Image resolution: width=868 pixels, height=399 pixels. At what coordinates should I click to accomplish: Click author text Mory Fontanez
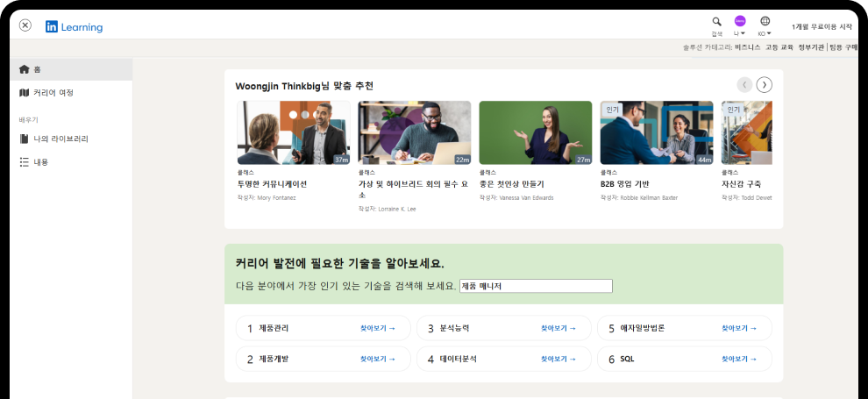(x=276, y=197)
